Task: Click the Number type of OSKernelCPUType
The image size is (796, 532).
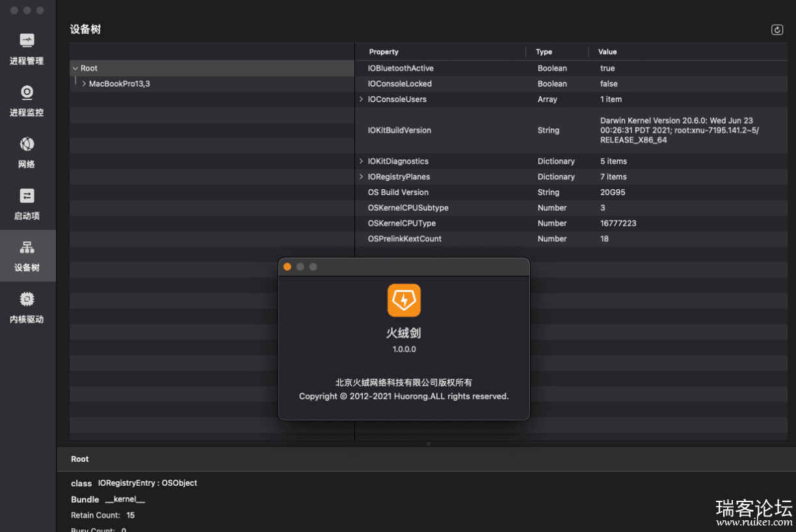Action: tap(552, 224)
